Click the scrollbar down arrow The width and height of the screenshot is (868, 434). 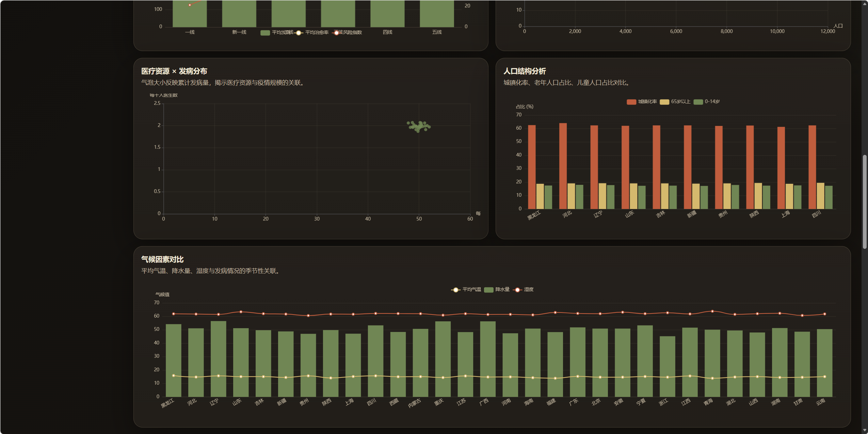(864, 430)
